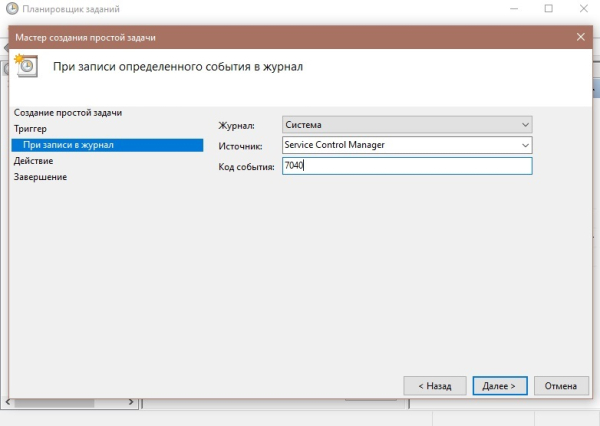Click the wizard clock icon in dialog header

click(x=26, y=66)
